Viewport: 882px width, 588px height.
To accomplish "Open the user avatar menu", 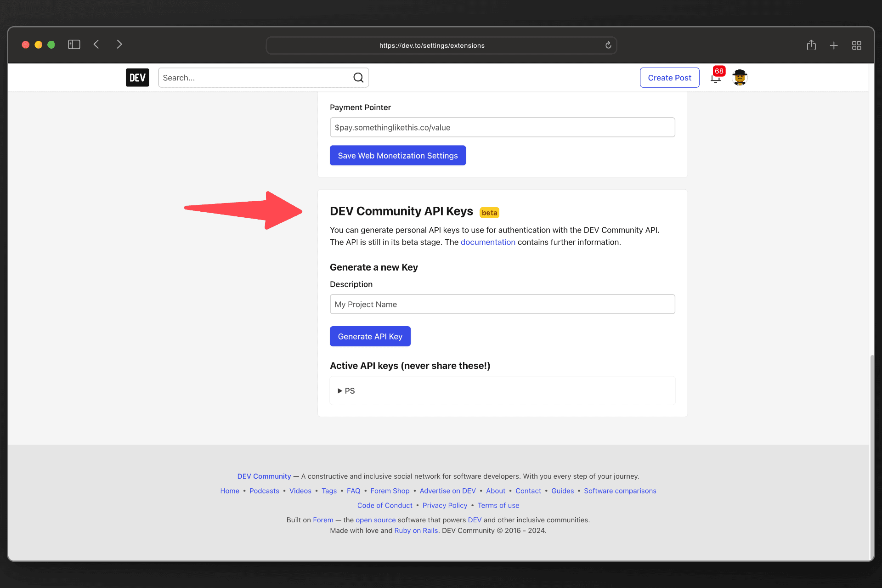I will point(740,78).
